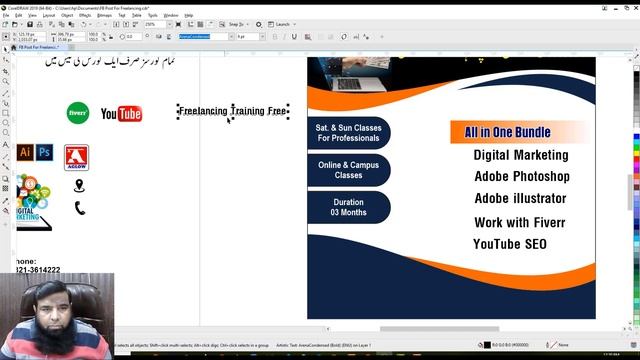Click the black fill color indicator in status bar
This screenshot has height=360, width=640.
(487, 345)
